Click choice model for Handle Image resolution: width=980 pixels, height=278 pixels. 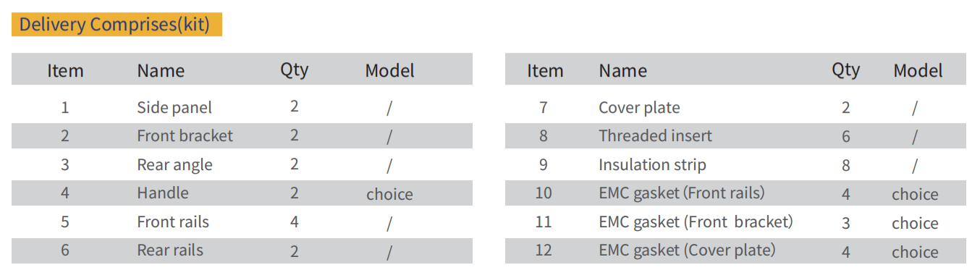[x=389, y=195]
